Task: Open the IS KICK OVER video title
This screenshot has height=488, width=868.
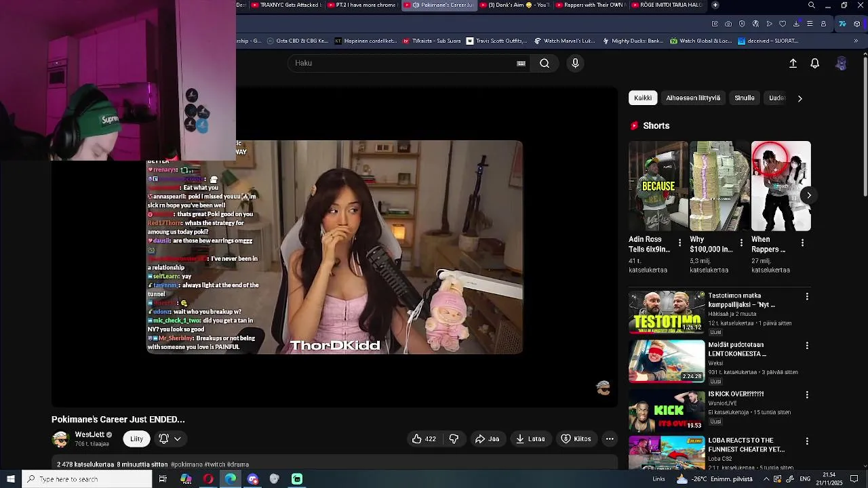Action: coord(736,394)
